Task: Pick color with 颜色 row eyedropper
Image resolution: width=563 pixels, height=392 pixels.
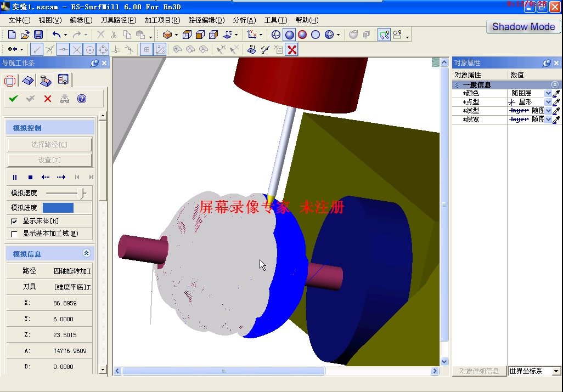Action: click(556, 93)
